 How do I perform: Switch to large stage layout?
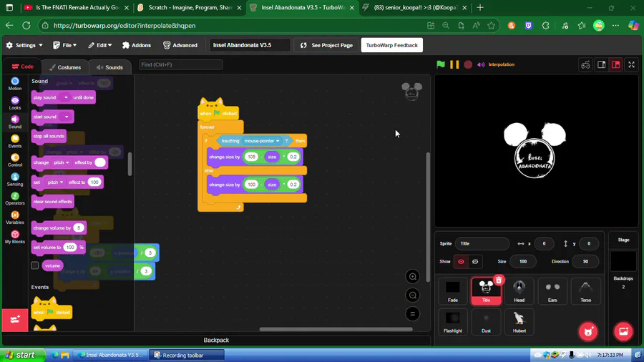(615, 65)
